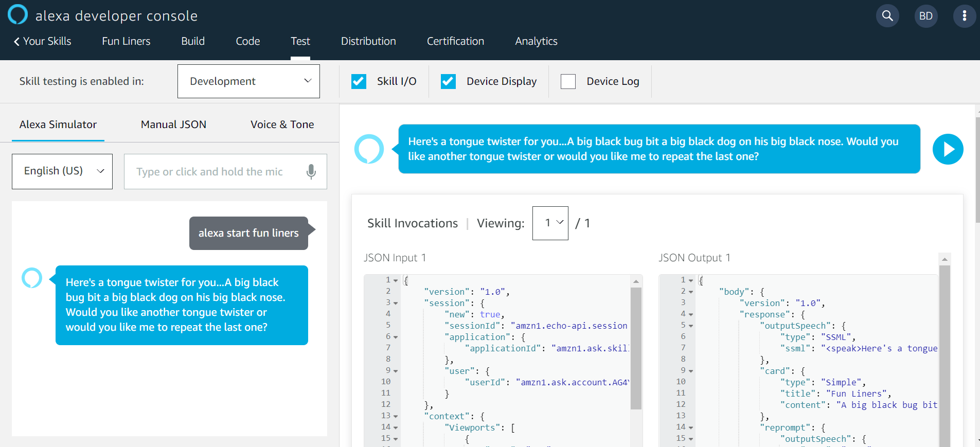This screenshot has height=447, width=980.
Task: Click the "type": "Simple" line in Output
Action: click(823, 382)
